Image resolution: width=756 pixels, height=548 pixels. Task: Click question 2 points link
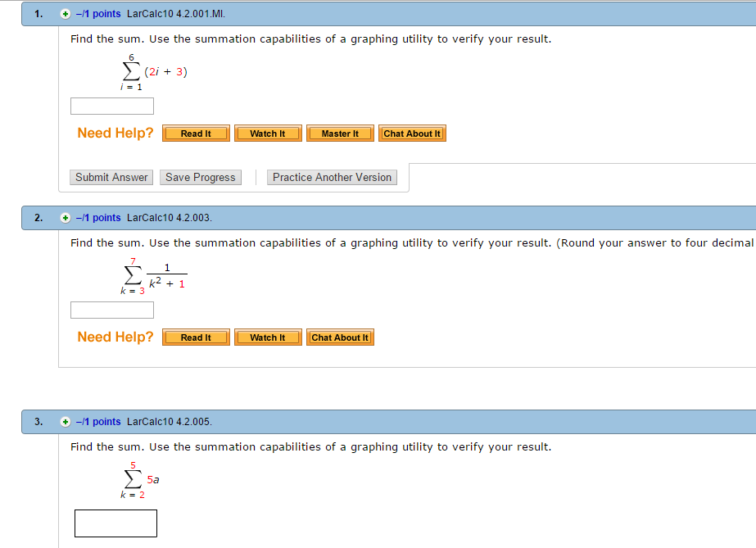[x=98, y=218]
